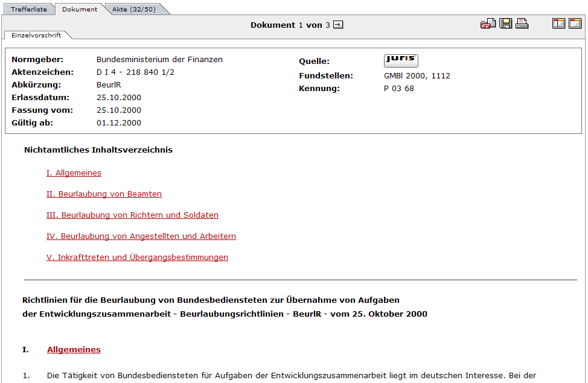Switch to split-pane view layout icon
Viewport: 588px width, 383px height.
coord(558,24)
